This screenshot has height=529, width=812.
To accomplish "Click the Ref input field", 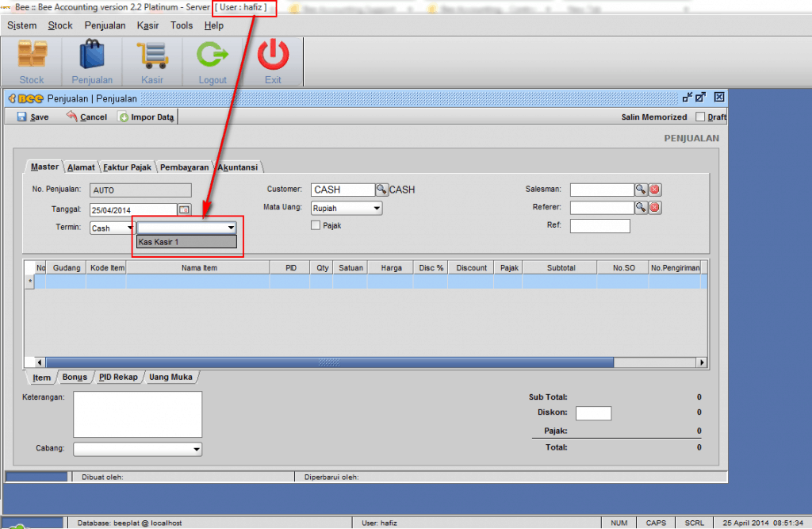I will coord(599,226).
